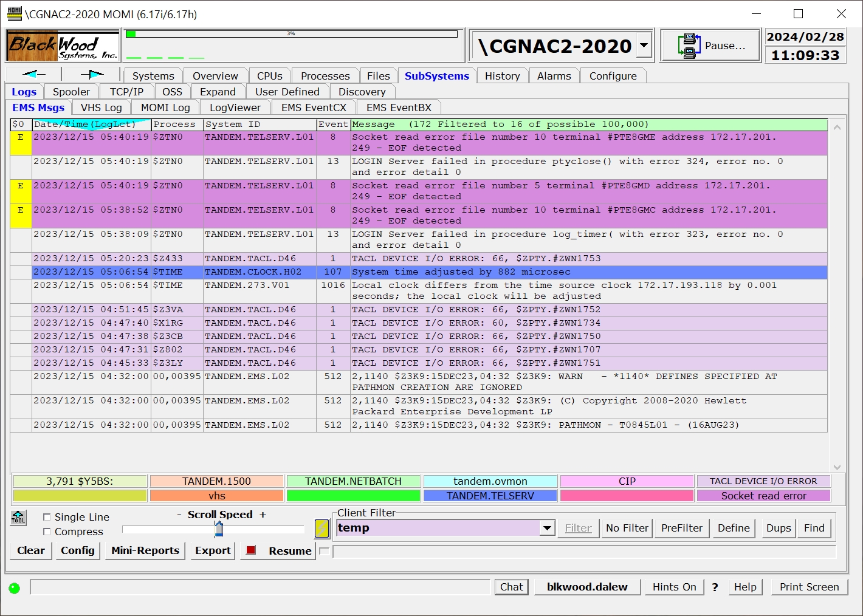The width and height of the screenshot is (863, 616).
Task: Expand the Client Filter temp dropdown arrow
Action: coord(547,528)
